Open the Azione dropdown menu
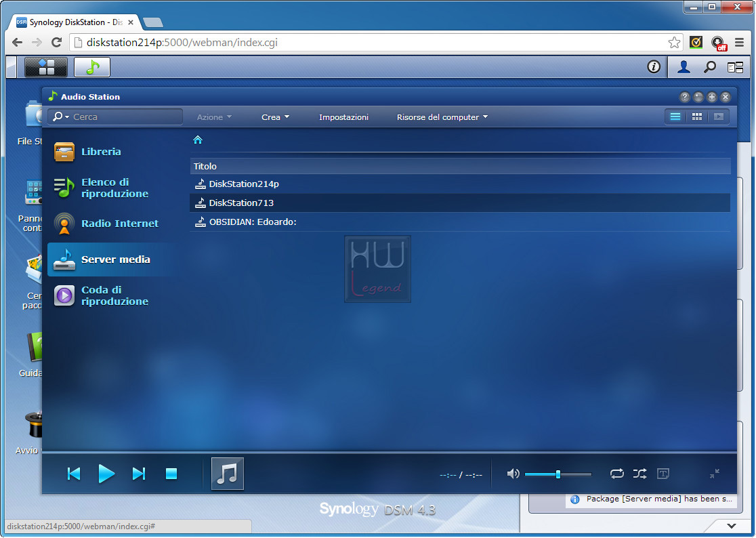This screenshot has width=756, height=538. point(215,117)
